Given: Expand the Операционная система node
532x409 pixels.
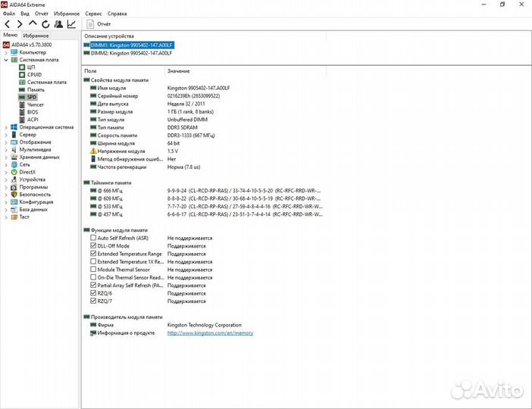Looking at the screenshot, I should point(6,127).
